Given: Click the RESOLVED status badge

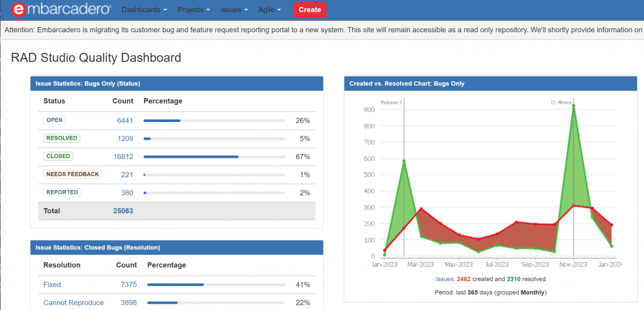Looking at the screenshot, I should coord(62,138).
